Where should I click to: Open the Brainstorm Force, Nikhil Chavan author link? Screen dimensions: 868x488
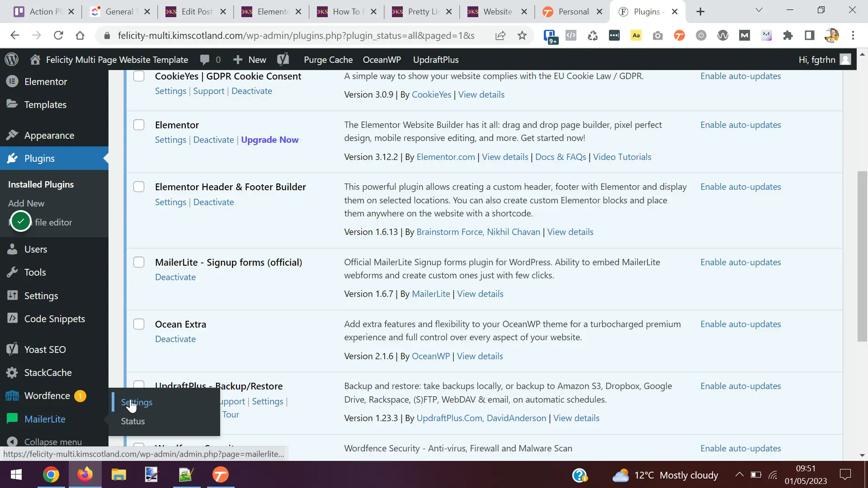pos(478,232)
